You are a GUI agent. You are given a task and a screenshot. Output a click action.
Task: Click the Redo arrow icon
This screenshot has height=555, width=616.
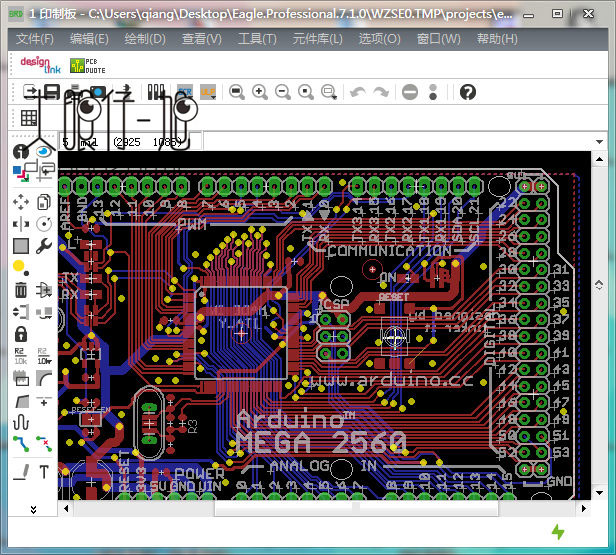(381, 92)
